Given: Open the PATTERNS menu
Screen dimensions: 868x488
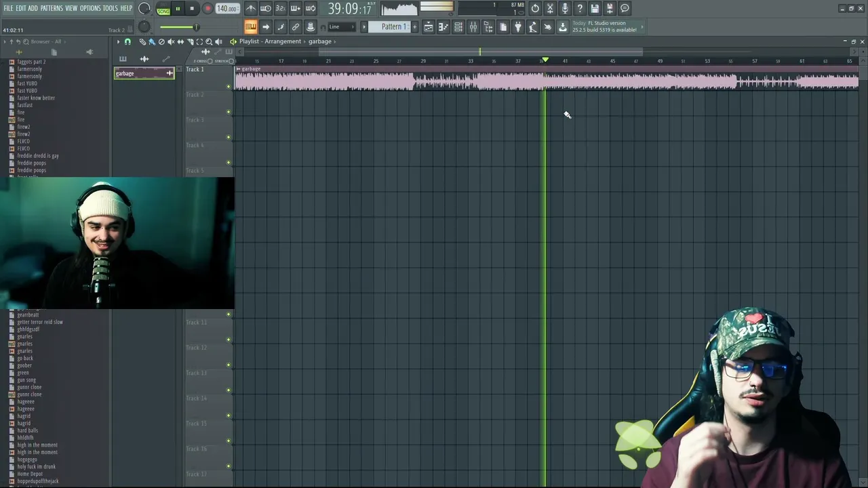Looking at the screenshot, I should [x=52, y=8].
